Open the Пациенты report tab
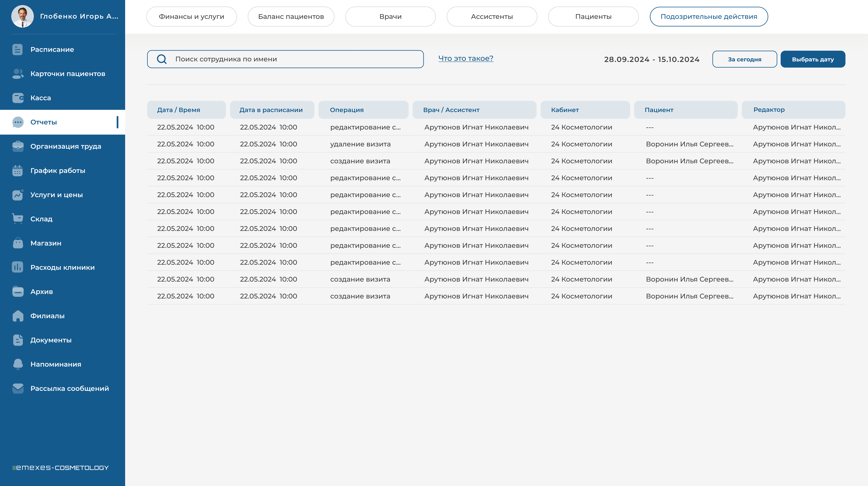This screenshot has width=868, height=486. tap(593, 16)
